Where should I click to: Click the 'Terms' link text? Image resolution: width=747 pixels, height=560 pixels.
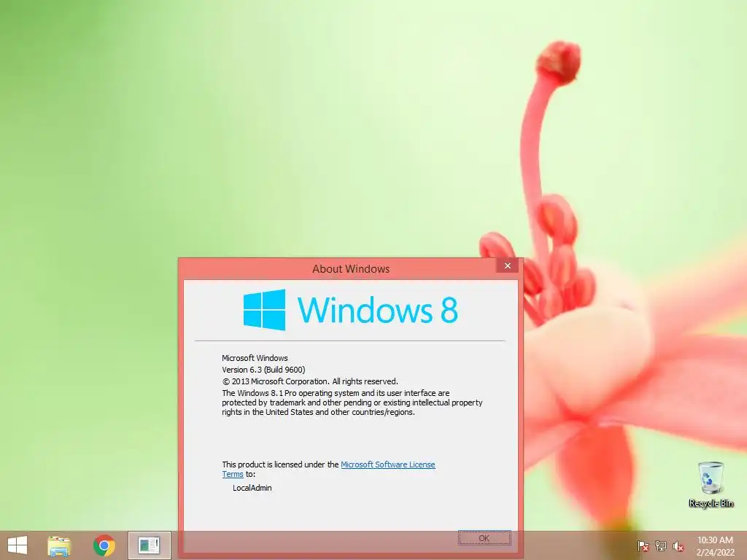click(x=233, y=474)
